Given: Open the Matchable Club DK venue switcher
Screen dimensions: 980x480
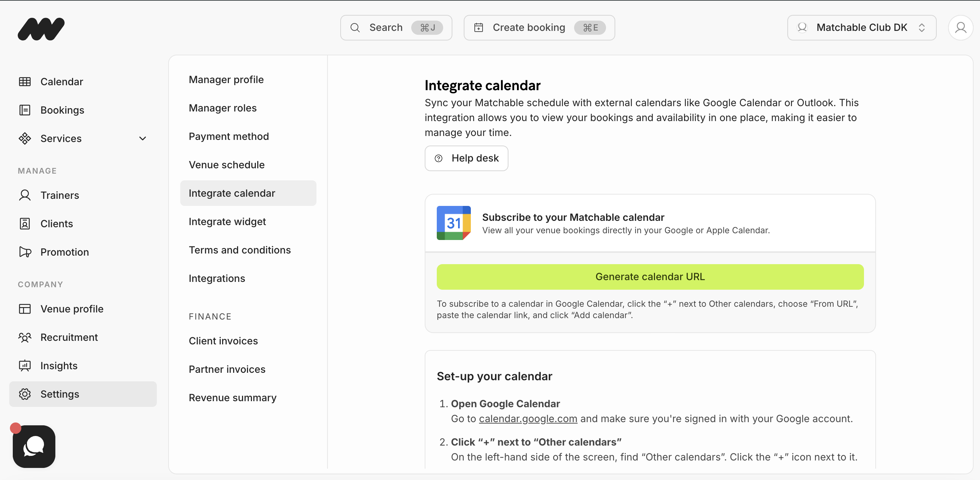Looking at the screenshot, I should click(861, 28).
